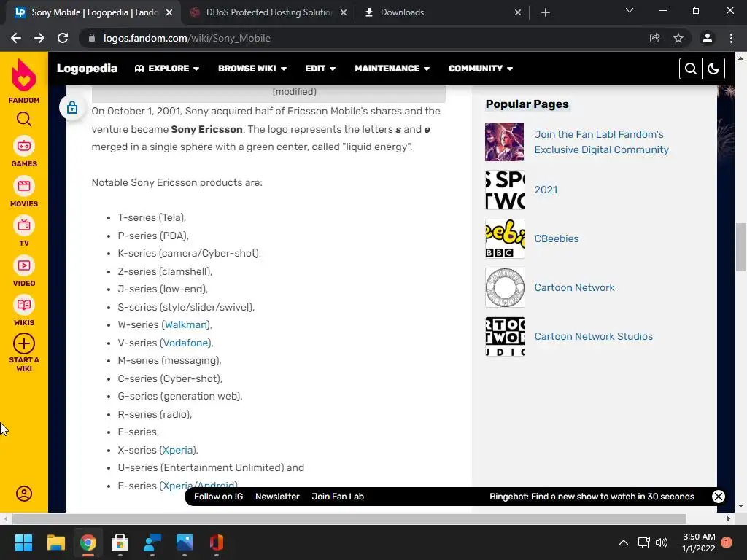The height and width of the screenshot is (560, 747).
Task: Open the tab search chevron
Action: pyautogui.click(x=630, y=10)
